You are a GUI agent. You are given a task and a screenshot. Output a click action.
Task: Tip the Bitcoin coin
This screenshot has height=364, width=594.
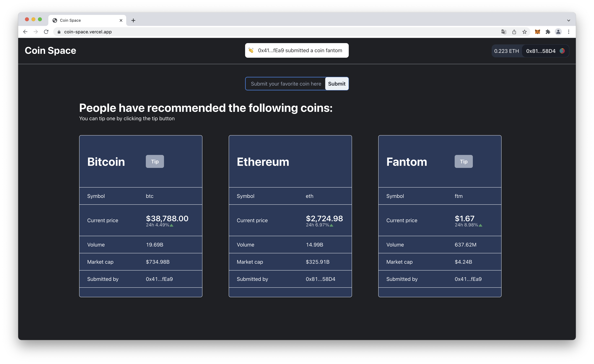tap(155, 161)
